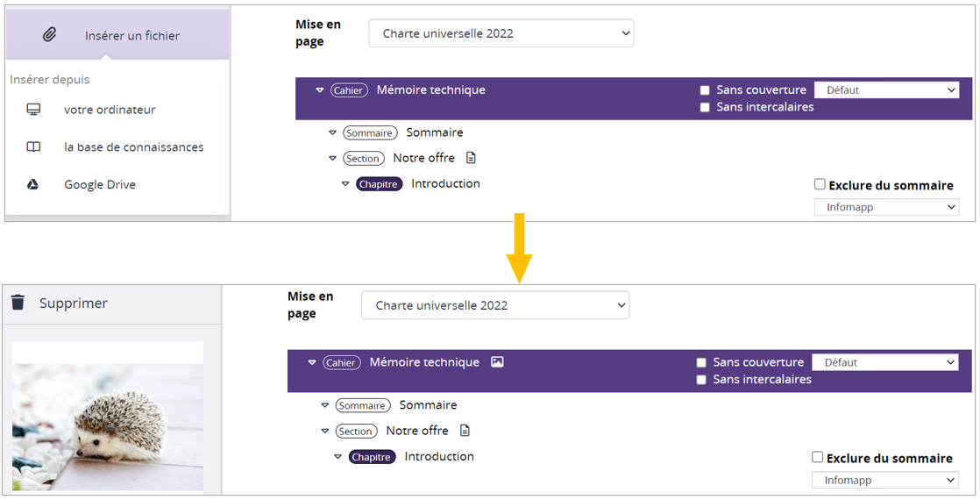Open the Infomapp dropdown in the upper panel
This screenshot has width=980, height=500.
point(886,208)
